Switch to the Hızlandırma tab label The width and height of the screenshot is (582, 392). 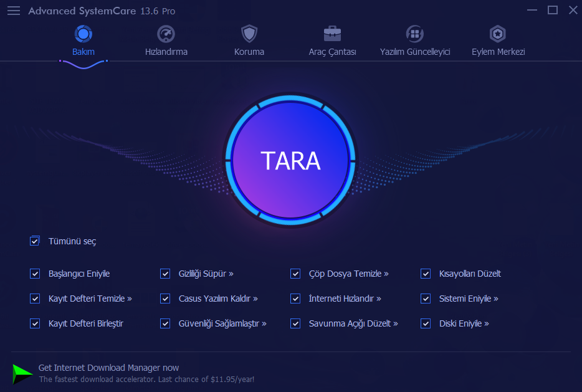click(x=166, y=52)
